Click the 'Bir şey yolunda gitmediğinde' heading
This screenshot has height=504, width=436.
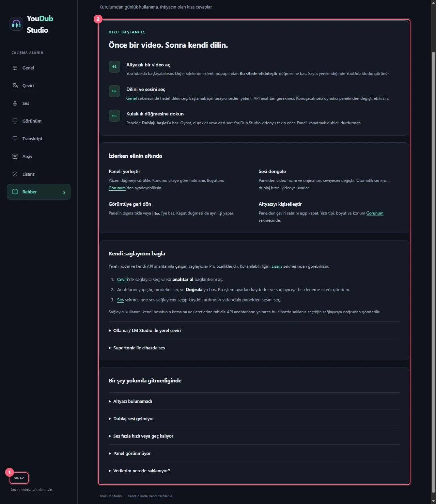point(145,381)
